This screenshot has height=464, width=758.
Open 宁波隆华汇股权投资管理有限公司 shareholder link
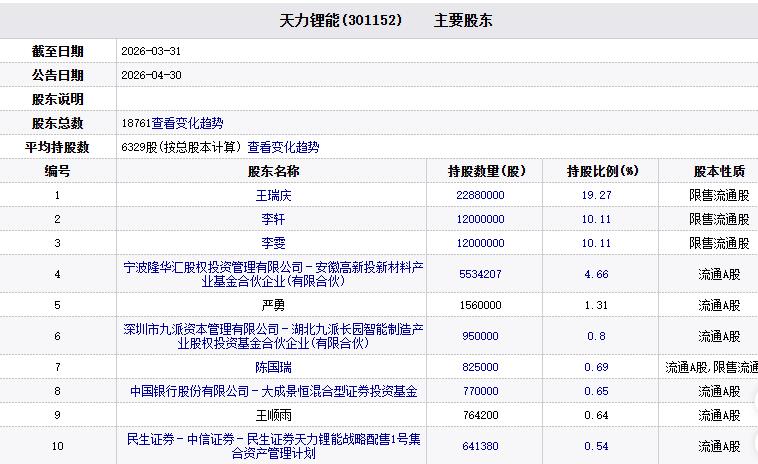(x=274, y=274)
